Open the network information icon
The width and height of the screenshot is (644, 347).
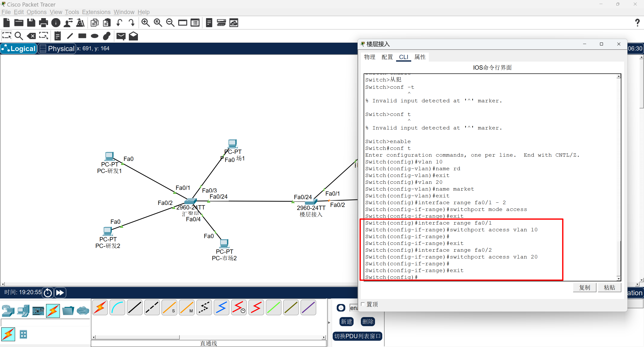click(x=56, y=23)
